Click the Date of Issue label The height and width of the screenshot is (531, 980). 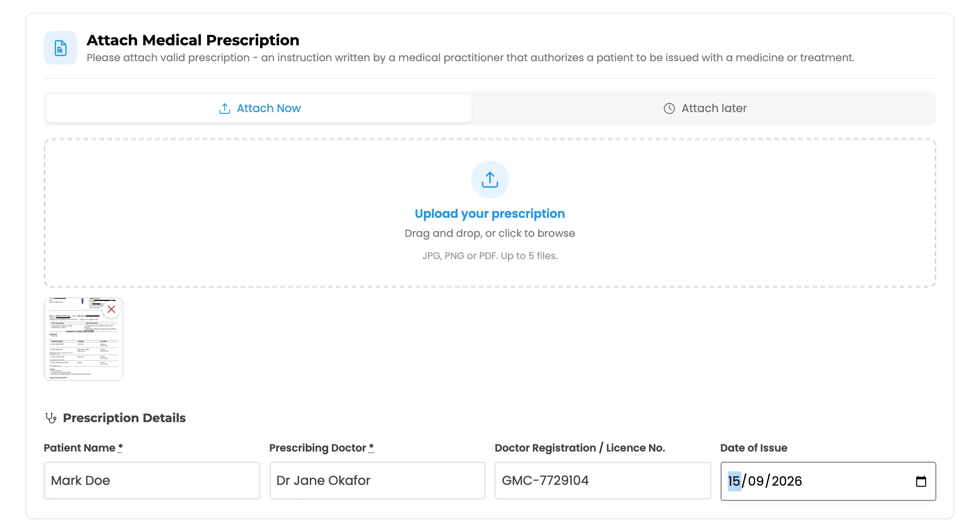[754, 448]
